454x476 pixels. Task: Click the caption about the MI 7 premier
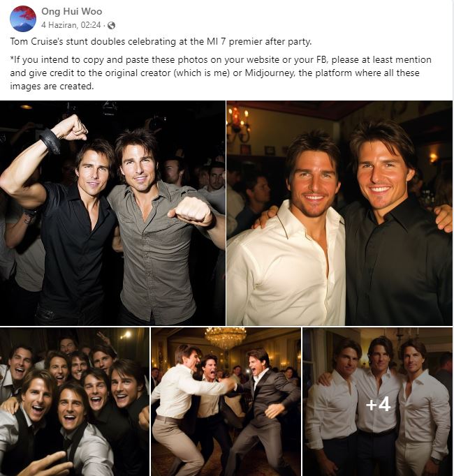(x=161, y=41)
